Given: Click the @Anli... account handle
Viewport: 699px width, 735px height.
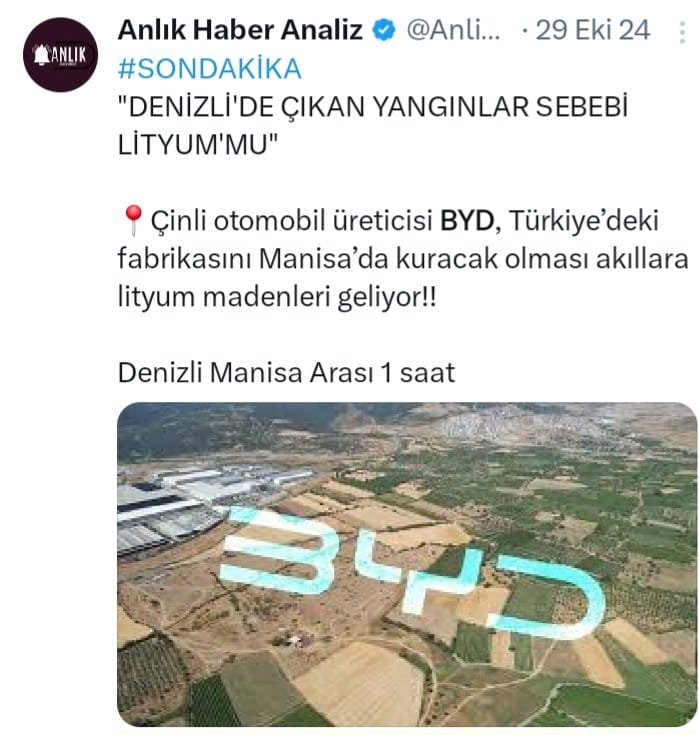Looking at the screenshot, I should (453, 30).
